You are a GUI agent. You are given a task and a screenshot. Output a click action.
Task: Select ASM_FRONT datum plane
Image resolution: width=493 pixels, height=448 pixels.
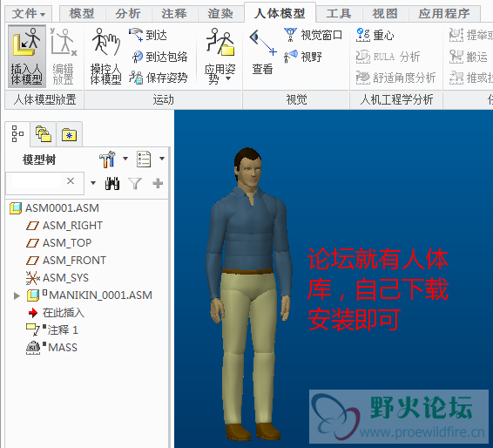point(66,261)
